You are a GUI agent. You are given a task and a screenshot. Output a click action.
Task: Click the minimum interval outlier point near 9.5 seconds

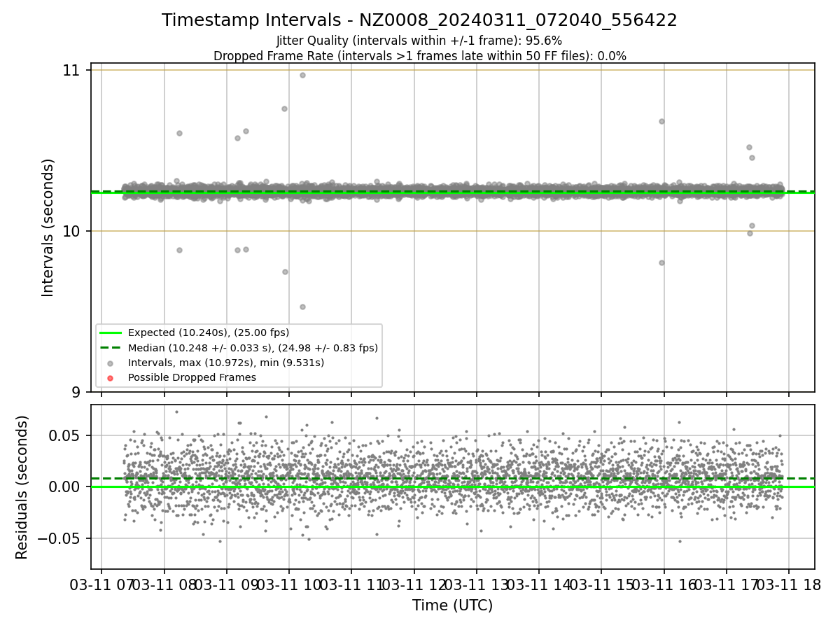302,307
